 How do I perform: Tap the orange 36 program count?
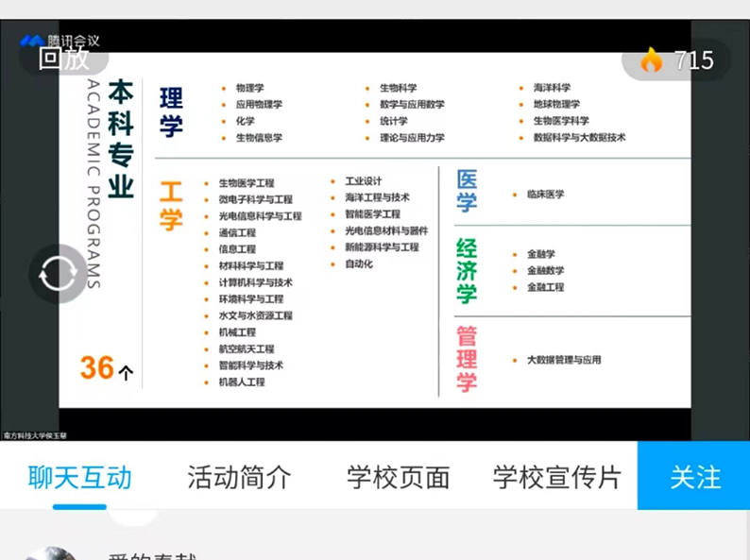(97, 367)
